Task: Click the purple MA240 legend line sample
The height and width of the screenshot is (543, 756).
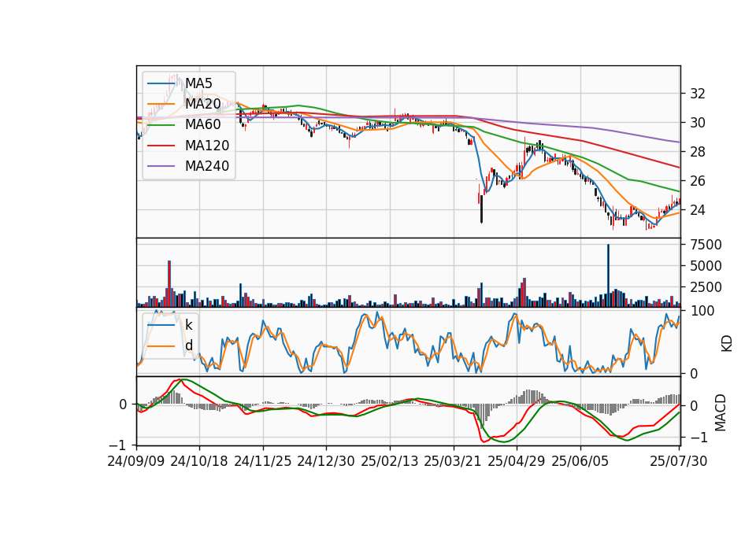Action: point(161,166)
